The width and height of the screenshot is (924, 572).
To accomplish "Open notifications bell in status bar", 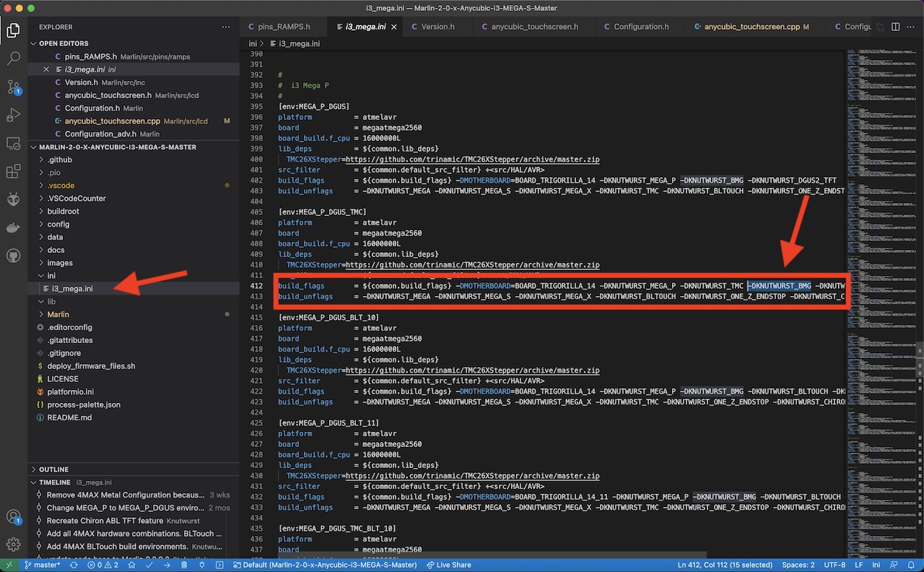I will tap(911, 565).
